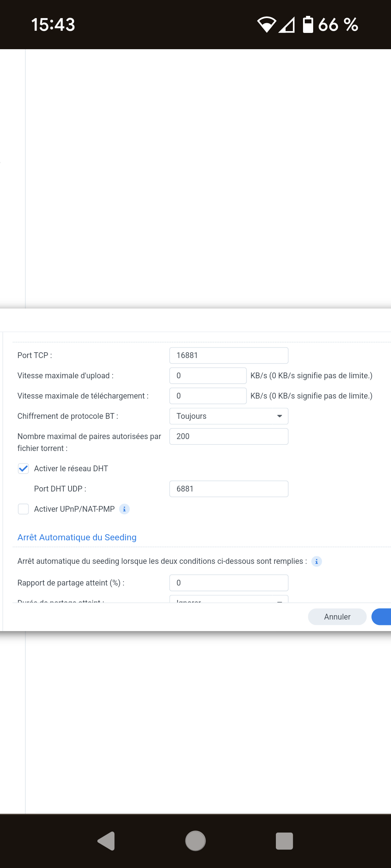This screenshot has width=391, height=868.
Task: Select the maximum peers per torrent field
Action: 229,437
